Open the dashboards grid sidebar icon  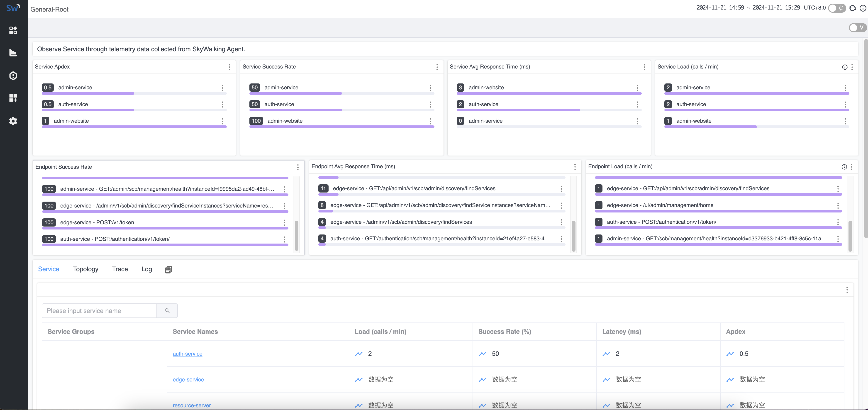tap(13, 30)
